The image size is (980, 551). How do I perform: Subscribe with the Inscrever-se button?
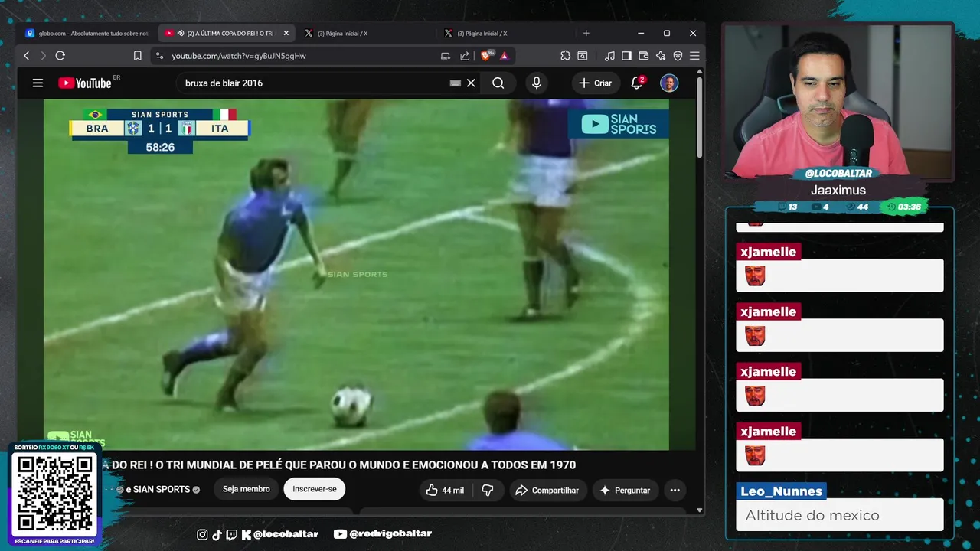[x=315, y=489]
